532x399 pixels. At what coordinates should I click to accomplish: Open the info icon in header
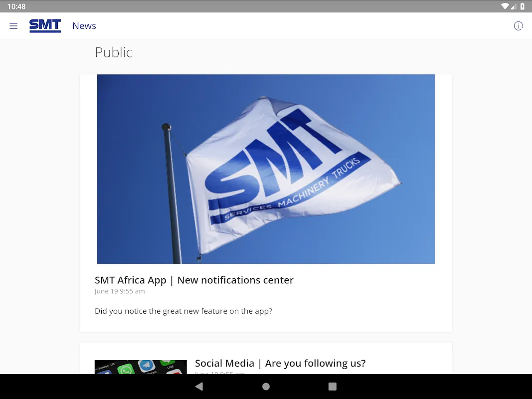[518, 26]
